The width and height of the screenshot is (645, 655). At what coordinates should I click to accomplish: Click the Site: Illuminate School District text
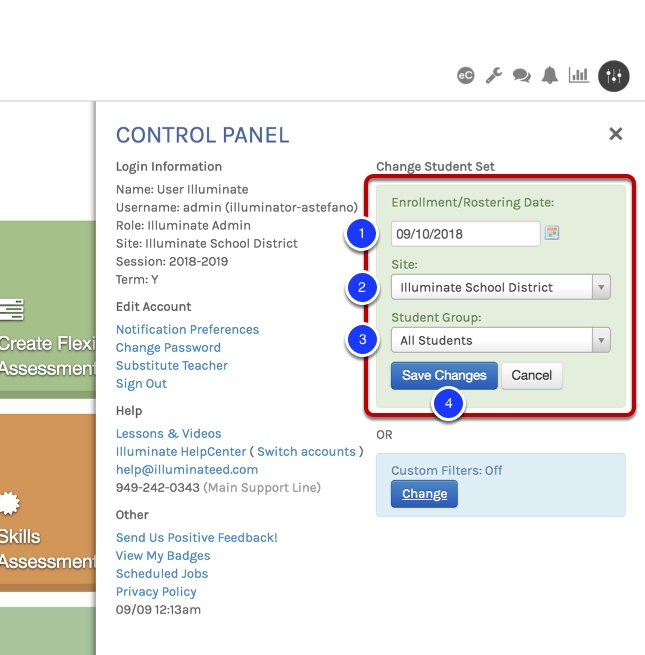(x=206, y=244)
